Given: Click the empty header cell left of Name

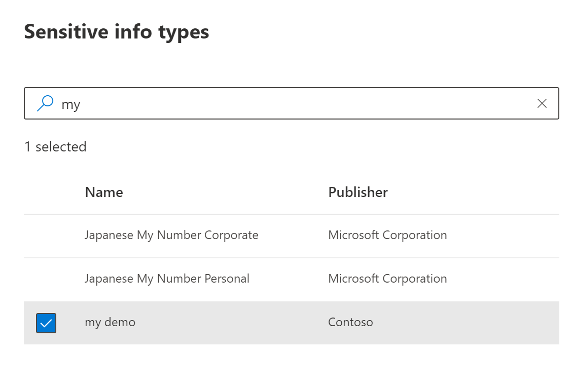Looking at the screenshot, I should [46, 192].
